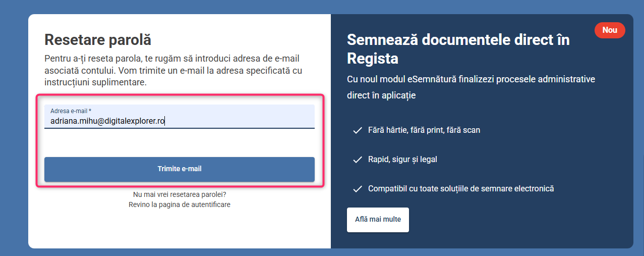644x256 pixels.
Task: Click the eSemnătură module subtitle text
Action: pyautogui.click(x=471, y=87)
